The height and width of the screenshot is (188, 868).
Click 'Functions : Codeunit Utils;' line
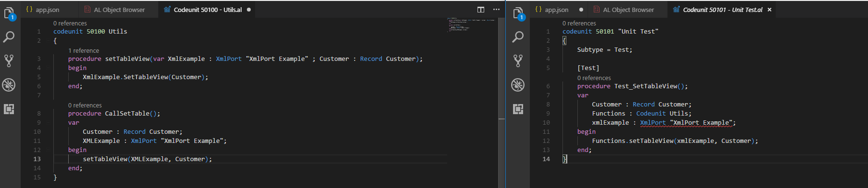[x=642, y=114]
